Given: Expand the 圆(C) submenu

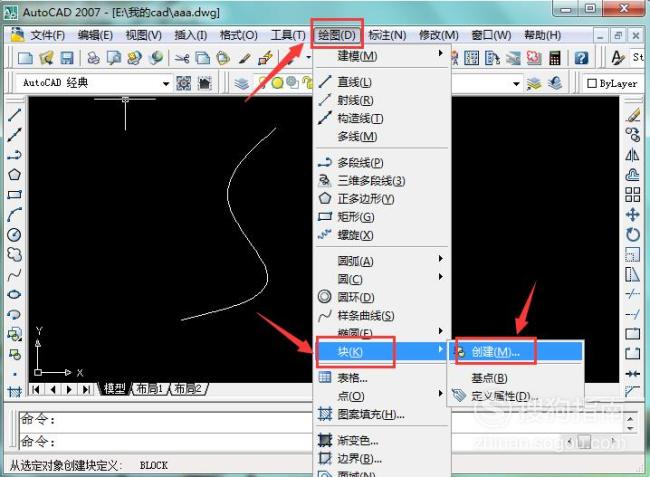Looking at the screenshot, I should coord(383,279).
